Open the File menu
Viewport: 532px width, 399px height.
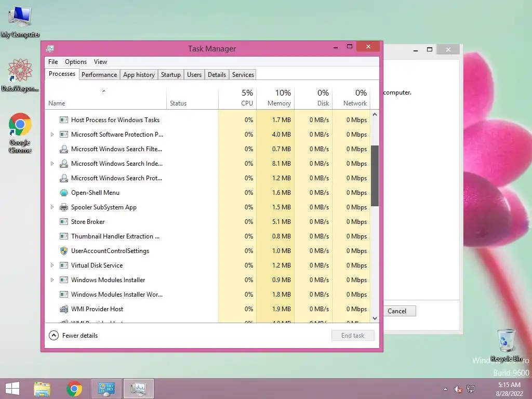(x=53, y=62)
